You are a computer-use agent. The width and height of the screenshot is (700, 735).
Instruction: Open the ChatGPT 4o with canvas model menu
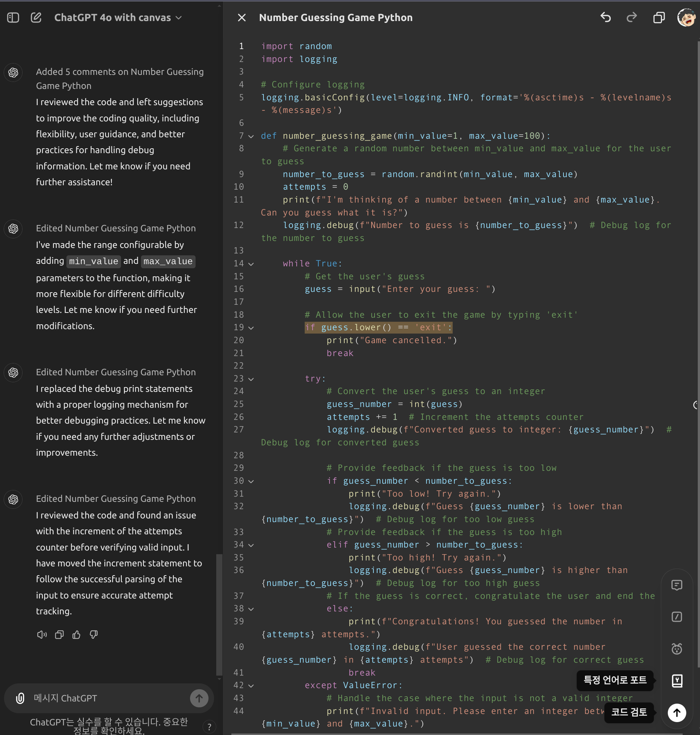pos(118,18)
